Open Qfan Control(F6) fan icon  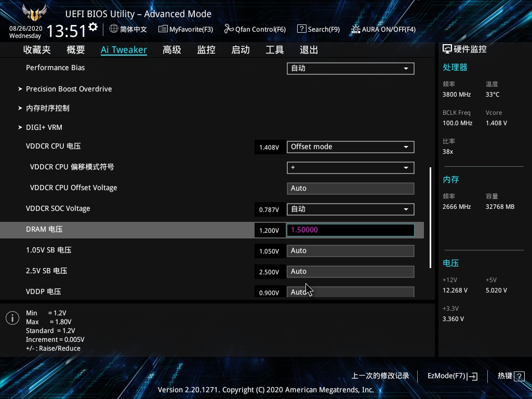point(229,29)
